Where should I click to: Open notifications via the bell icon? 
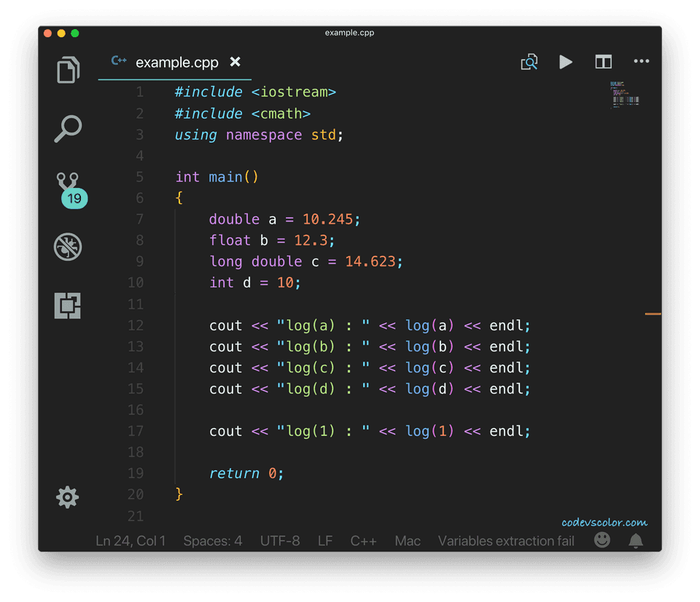pos(635,540)
